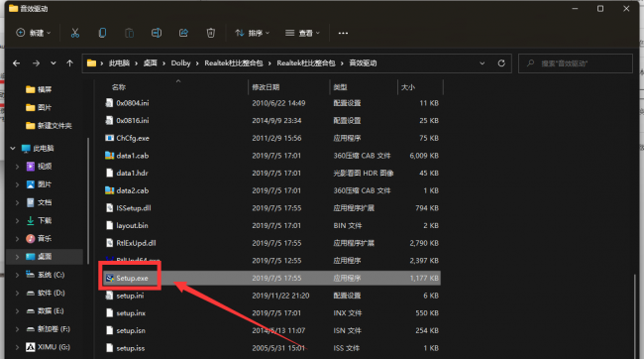The height and width of the screenshot is (359, 644).
Task: Click the search box for this folder
Action: coord(575,63)
